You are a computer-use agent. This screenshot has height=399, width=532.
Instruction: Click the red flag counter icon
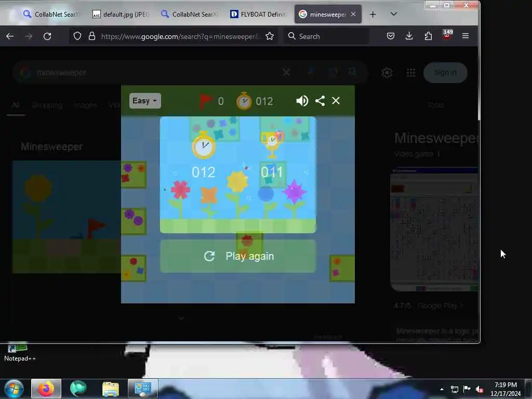click(206, 101)
